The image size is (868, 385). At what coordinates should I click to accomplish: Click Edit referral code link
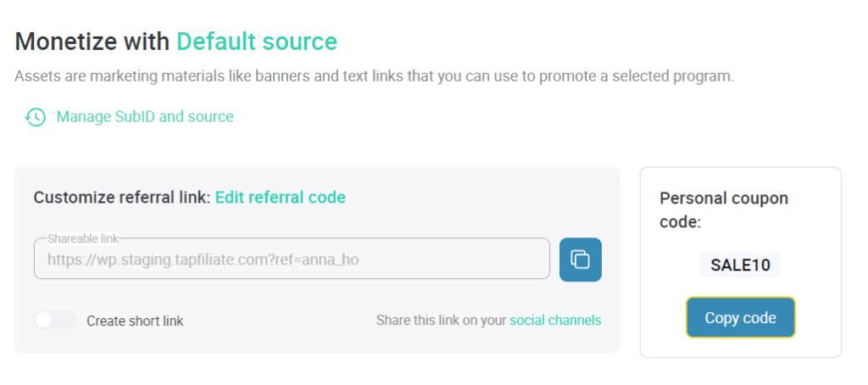(281, 198)
